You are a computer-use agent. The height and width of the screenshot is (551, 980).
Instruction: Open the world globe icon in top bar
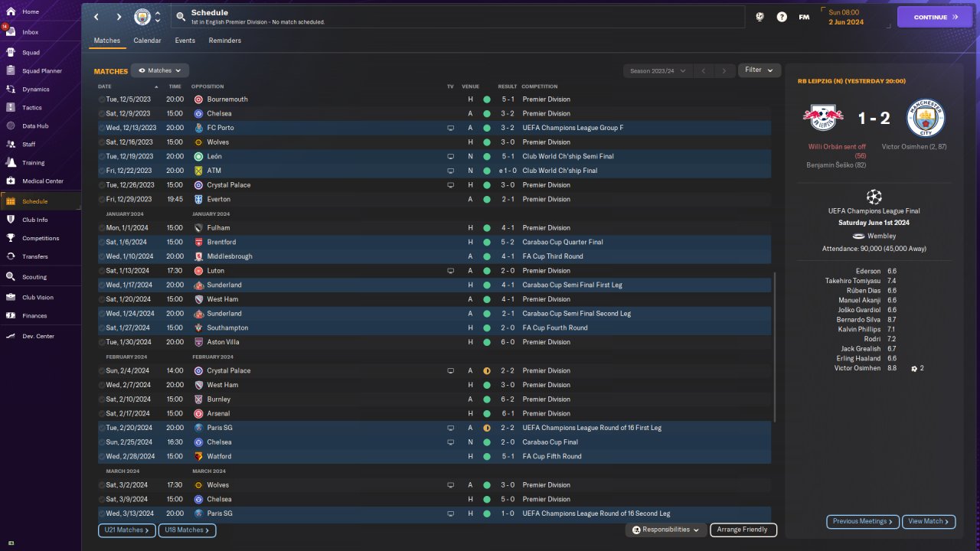click(x=759, y=17)
